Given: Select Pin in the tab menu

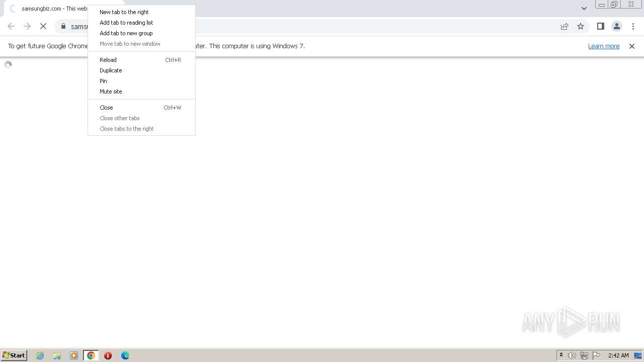Looking at the screenshot, I should (x=141, y=81).
